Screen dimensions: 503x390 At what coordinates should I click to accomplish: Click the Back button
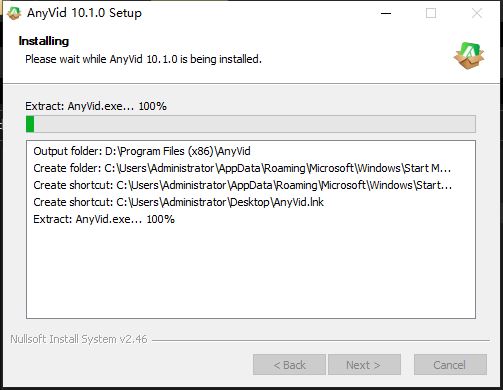289,365
